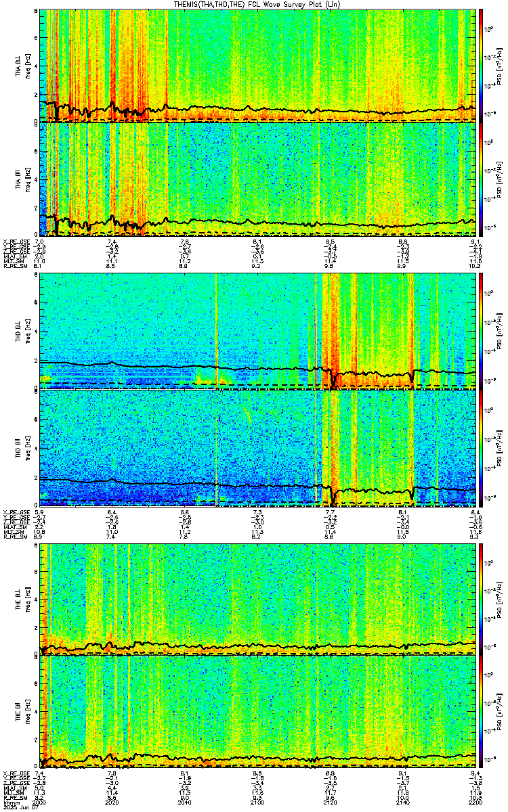The width and height of the screenshot is (508, 812).
Task: Click the date label 2025 Jun 07
Action: point(21,807)
